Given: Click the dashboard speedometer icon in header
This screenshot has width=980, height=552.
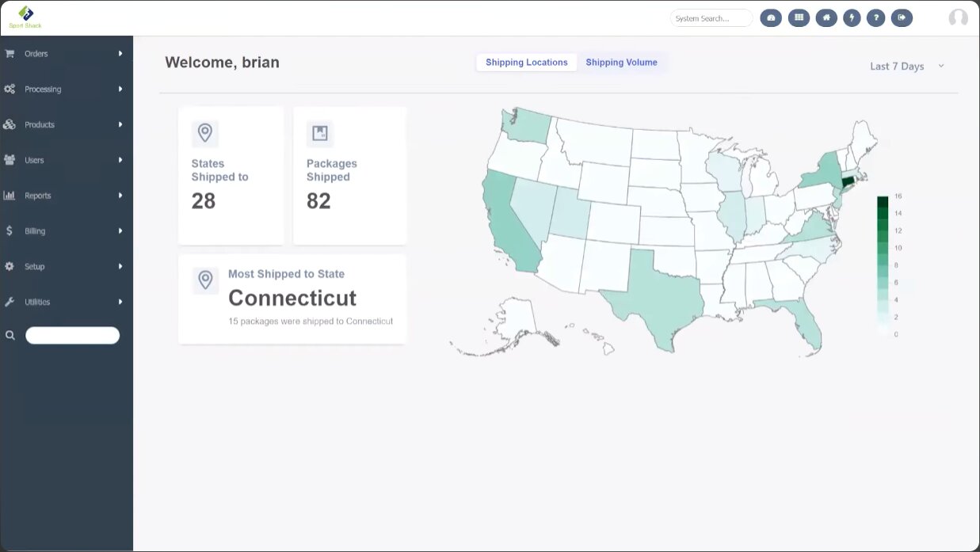Looking at the screenshot, I should (771, 18).
